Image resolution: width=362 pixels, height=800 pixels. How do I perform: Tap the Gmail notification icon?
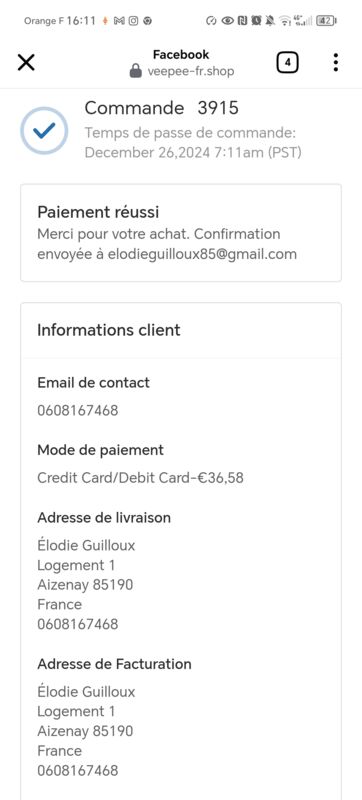point(119,21)
